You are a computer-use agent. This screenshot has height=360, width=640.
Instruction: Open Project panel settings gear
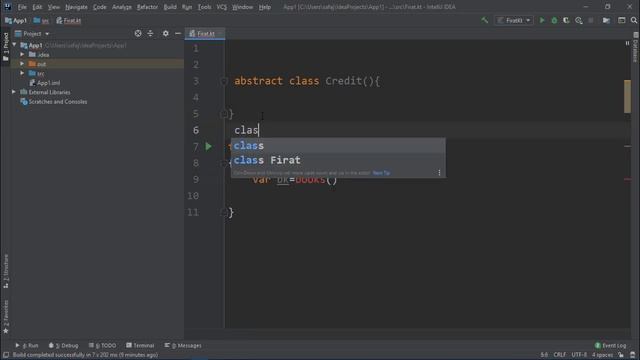click(x=165, y=33)
